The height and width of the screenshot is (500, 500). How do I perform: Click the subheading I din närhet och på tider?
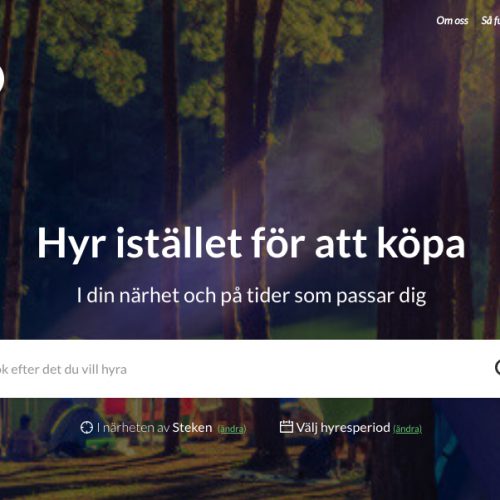(251, 295)
